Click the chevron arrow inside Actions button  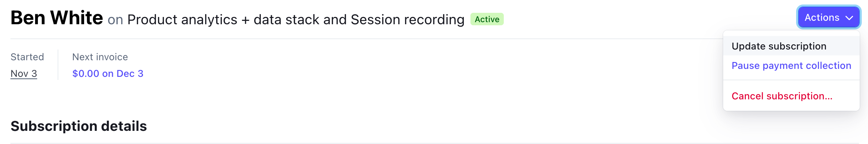click(849, 18)
